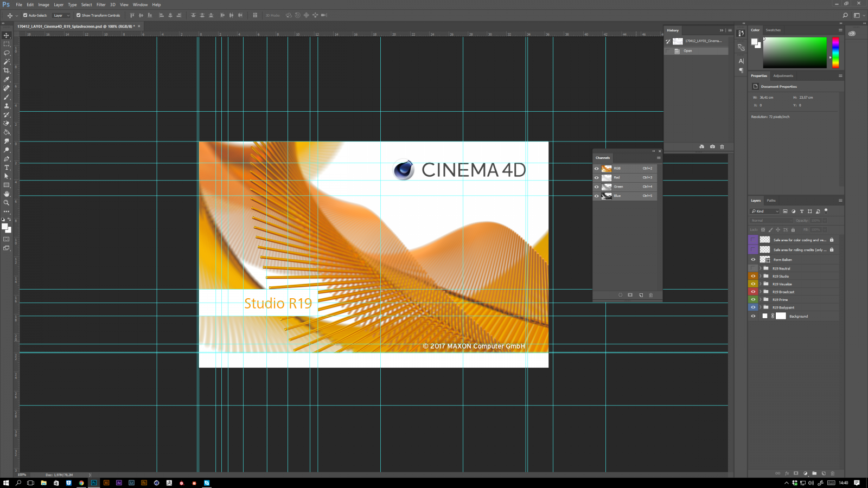Hide the R19 Visualize layer group
The width and height of the screenshot is (868, 488).
coord(753,284)
